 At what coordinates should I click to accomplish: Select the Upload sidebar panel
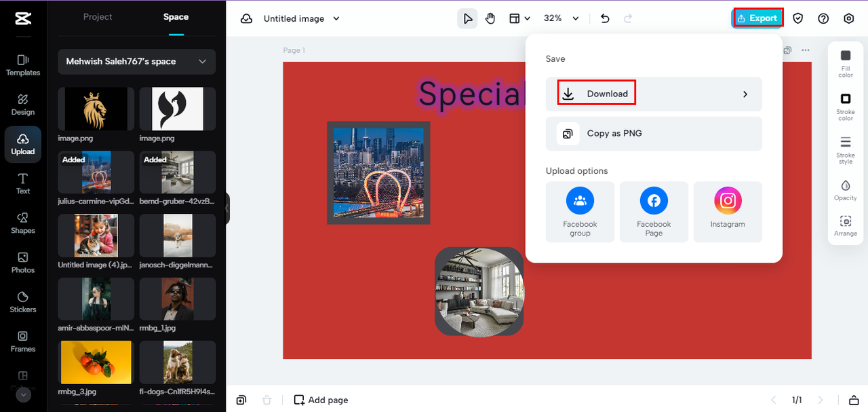[23, 144]
